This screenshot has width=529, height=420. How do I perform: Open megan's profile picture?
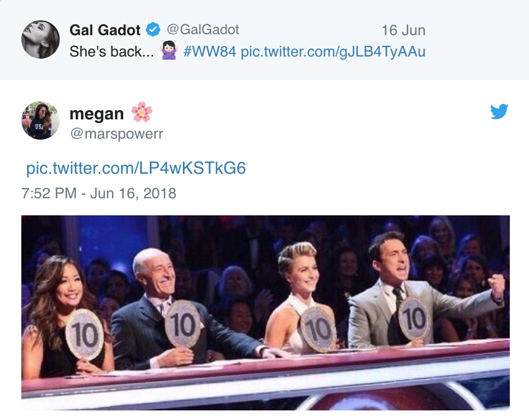(40, 120)
